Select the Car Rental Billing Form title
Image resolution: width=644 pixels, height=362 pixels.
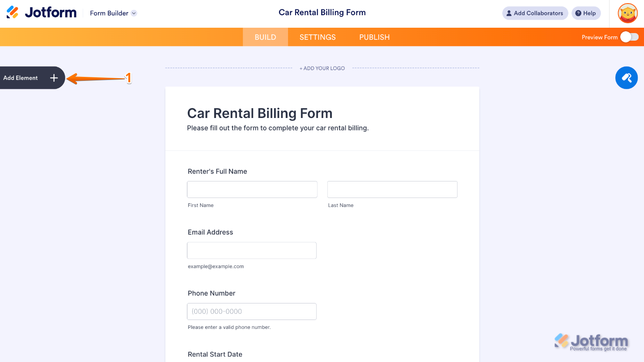(x=259, y=113)
